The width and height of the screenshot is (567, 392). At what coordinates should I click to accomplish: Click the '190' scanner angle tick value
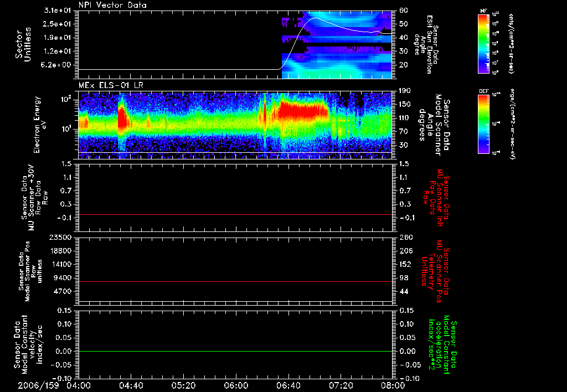405,91
